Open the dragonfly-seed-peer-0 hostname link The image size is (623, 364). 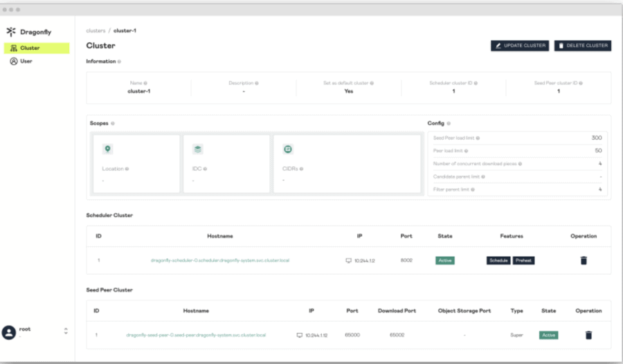[196, 335]
